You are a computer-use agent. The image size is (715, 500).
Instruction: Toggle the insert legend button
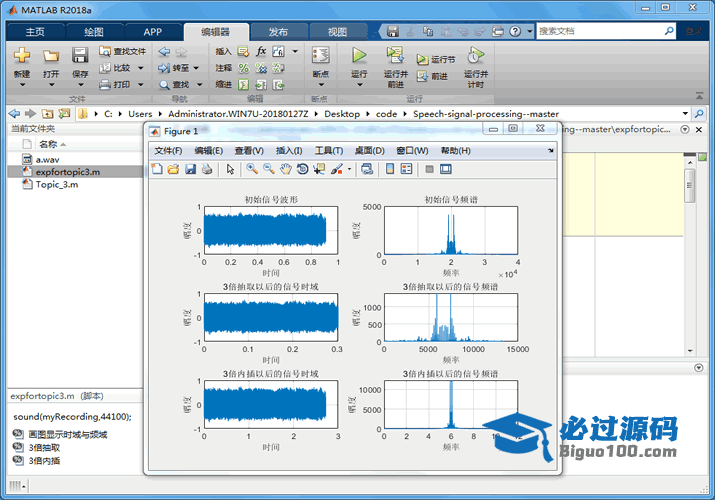tap(407, 169)
